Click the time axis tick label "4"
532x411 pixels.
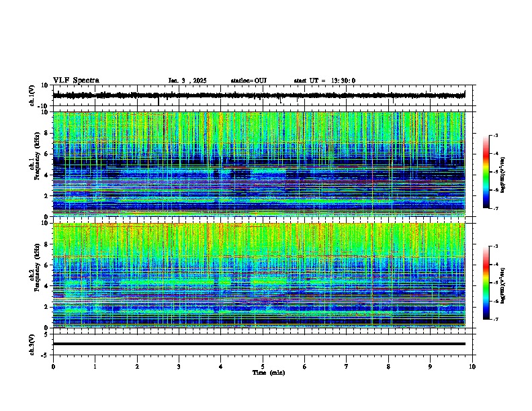(x=221, y=367)
